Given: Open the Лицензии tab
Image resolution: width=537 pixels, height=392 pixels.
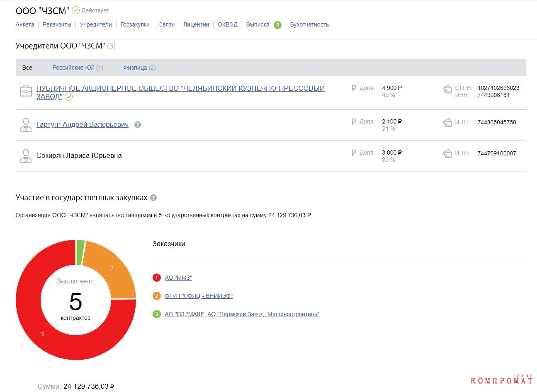Looking at the screenshot, I should coord(196,25).
